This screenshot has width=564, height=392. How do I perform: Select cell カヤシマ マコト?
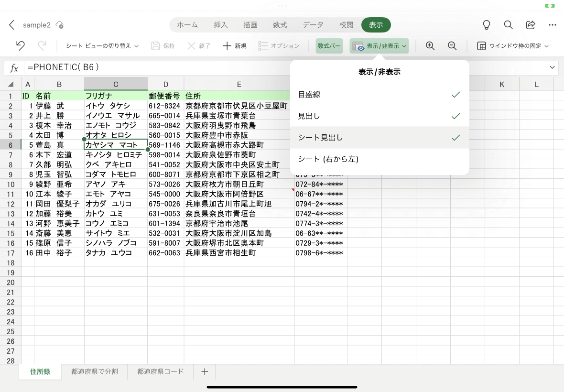(116, 145)
